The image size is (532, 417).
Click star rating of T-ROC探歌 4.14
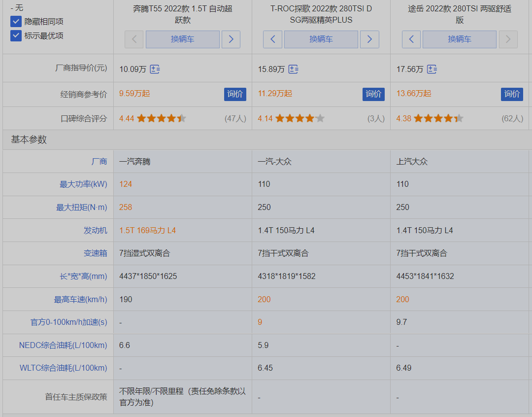300,118
